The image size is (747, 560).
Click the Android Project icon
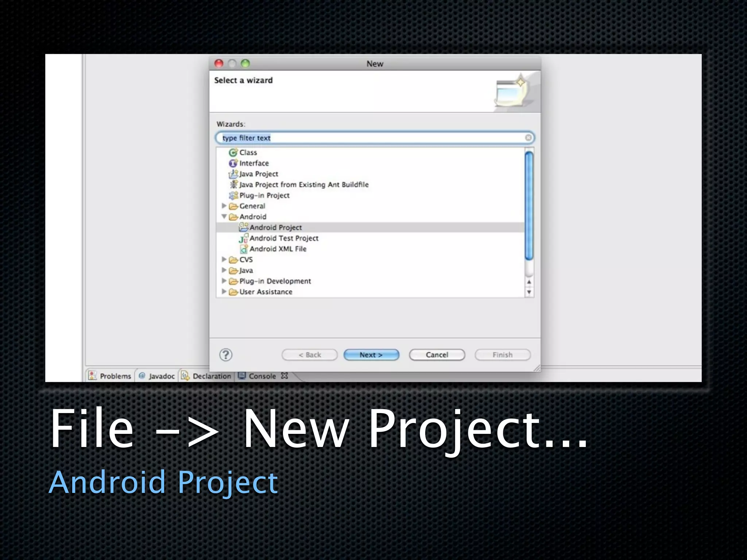coord(244,227)
